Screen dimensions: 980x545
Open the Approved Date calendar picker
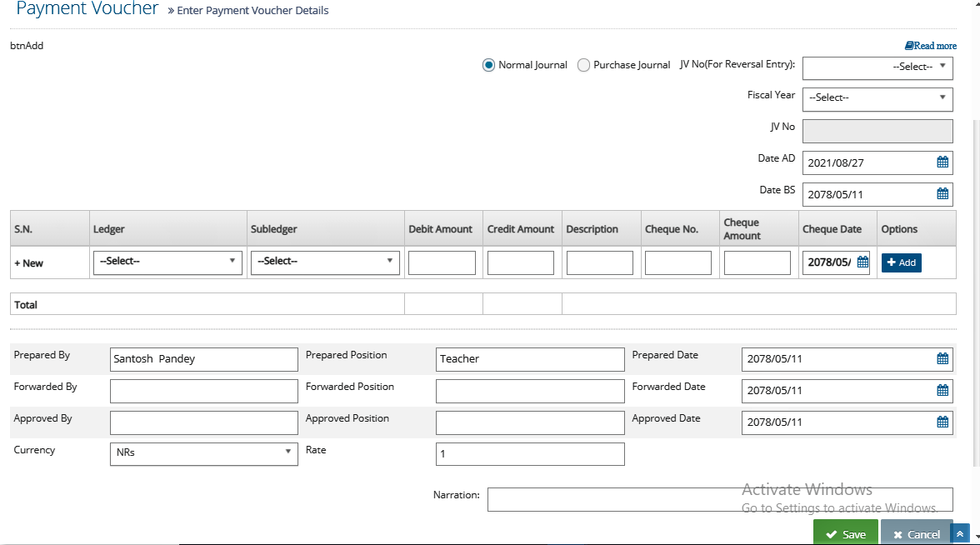pos(942,422)
